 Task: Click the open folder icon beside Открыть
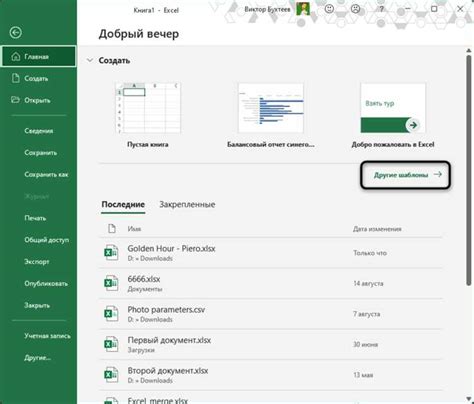tap(15, 100)
